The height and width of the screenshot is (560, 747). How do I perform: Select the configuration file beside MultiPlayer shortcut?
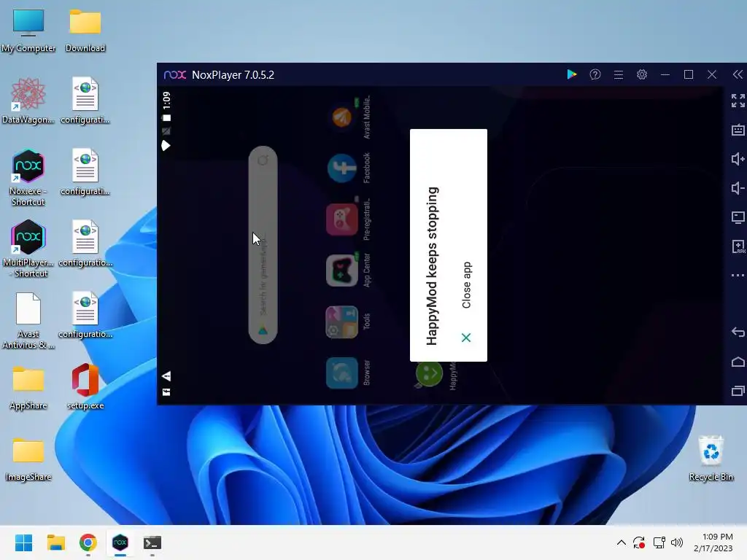[85, 244]
